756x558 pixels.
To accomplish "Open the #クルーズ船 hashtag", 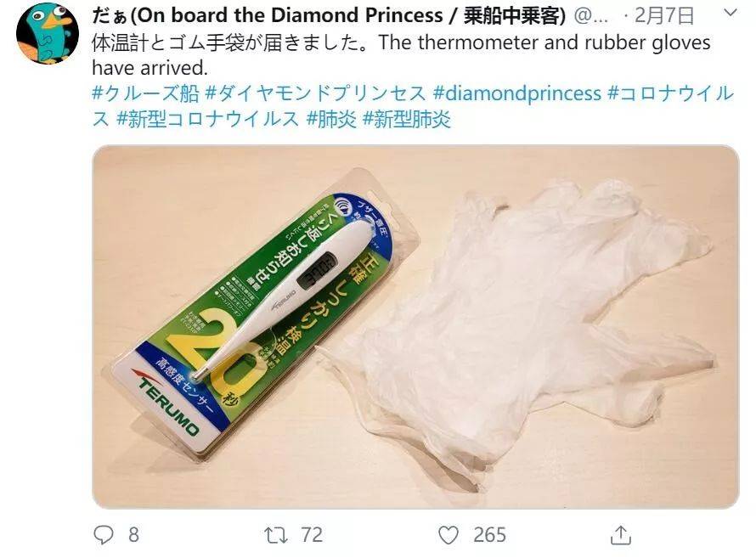I will 145,93.
